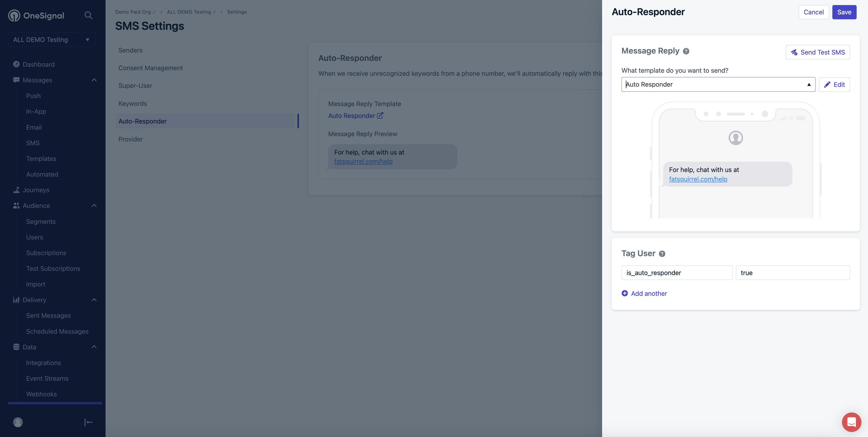Click ALL DEMO Testing breadcrumb
The image size is (868, 437).
click(x=189, y=12)
